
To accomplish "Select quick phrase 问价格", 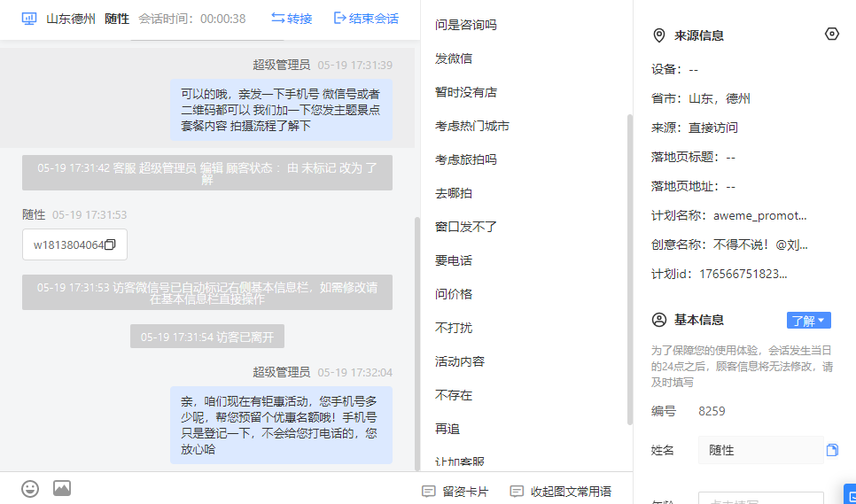I will point(453,294).
